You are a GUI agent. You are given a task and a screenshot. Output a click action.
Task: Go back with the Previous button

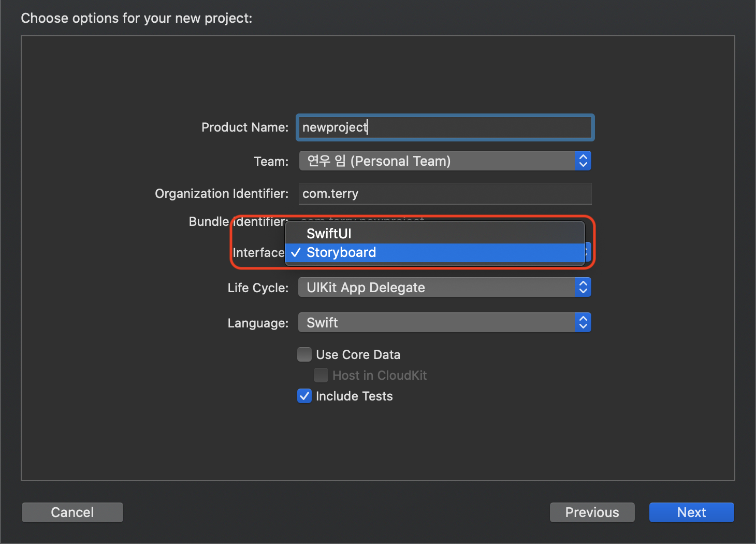(x=592, y=512)
